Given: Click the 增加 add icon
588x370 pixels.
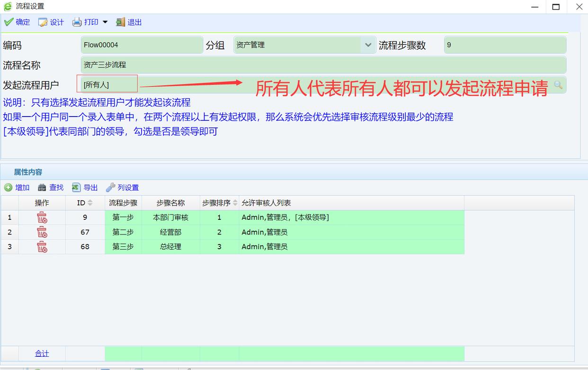Looking at the screenshot, I should [x=8, y=188].
